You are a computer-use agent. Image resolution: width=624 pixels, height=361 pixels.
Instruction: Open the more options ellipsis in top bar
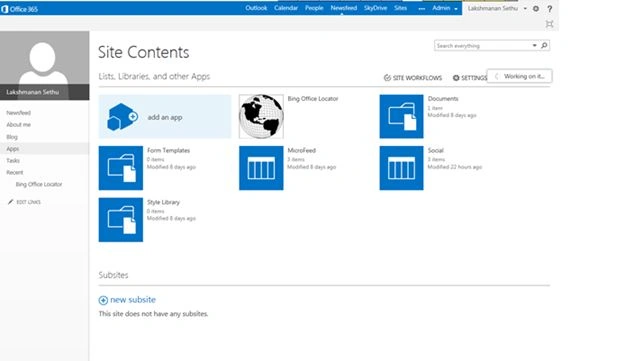click(421, 9)
